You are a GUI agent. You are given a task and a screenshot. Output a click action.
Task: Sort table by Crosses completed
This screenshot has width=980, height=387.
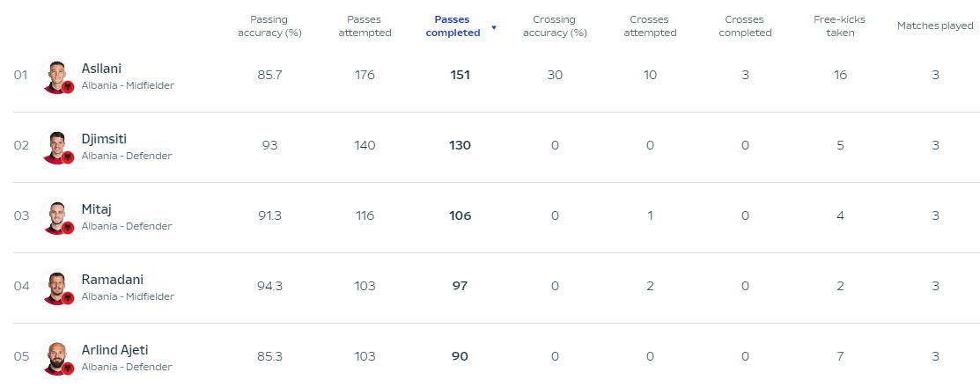745,26
